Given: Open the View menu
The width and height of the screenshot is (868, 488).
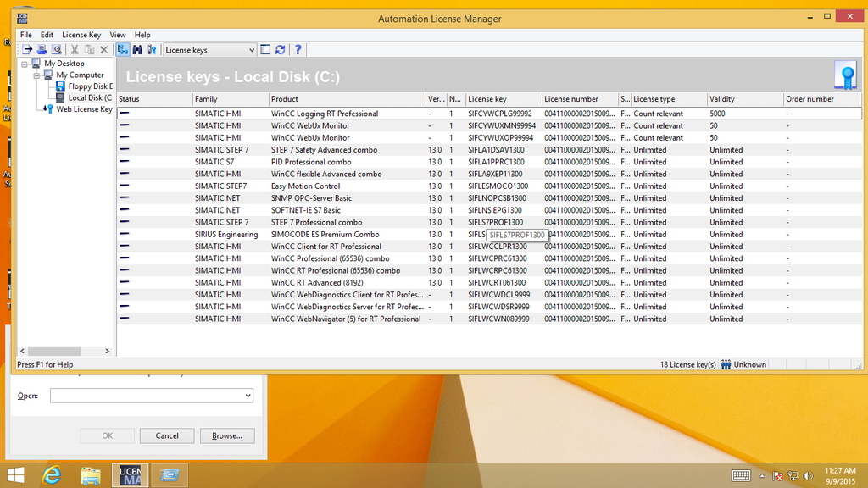Looking at the screenshot, I should tap(117, 34).
